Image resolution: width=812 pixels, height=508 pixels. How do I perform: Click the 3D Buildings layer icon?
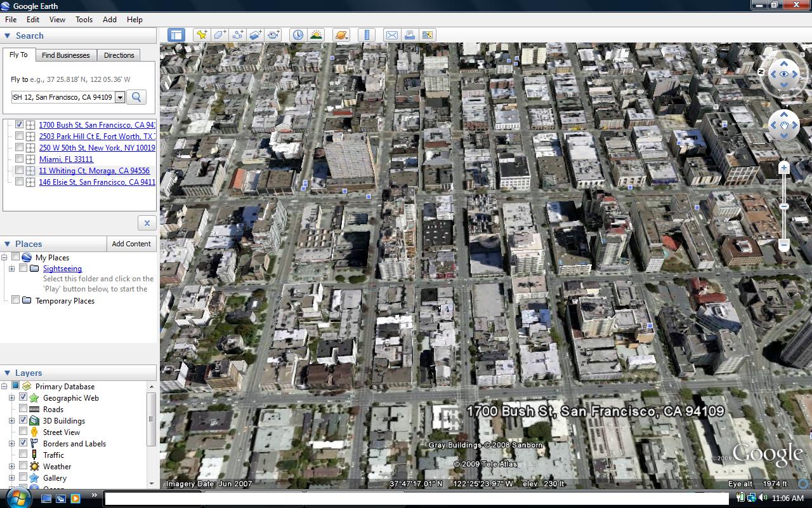coord(34,420)
